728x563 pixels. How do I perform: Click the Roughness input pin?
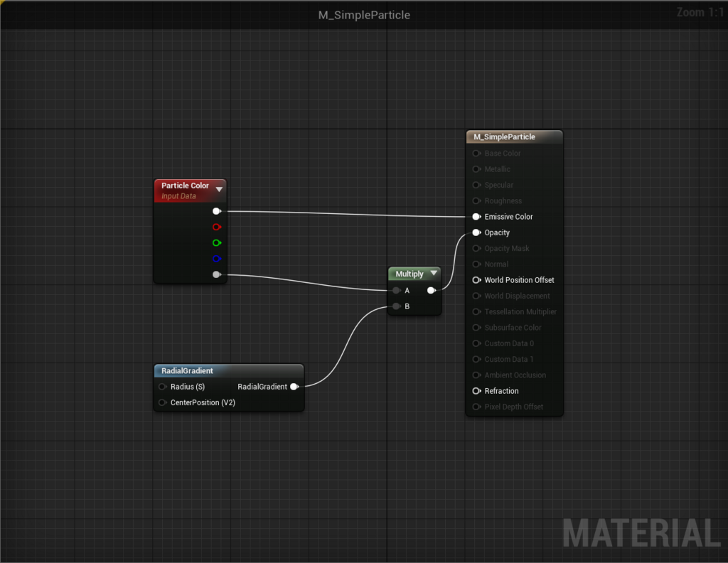476,200
